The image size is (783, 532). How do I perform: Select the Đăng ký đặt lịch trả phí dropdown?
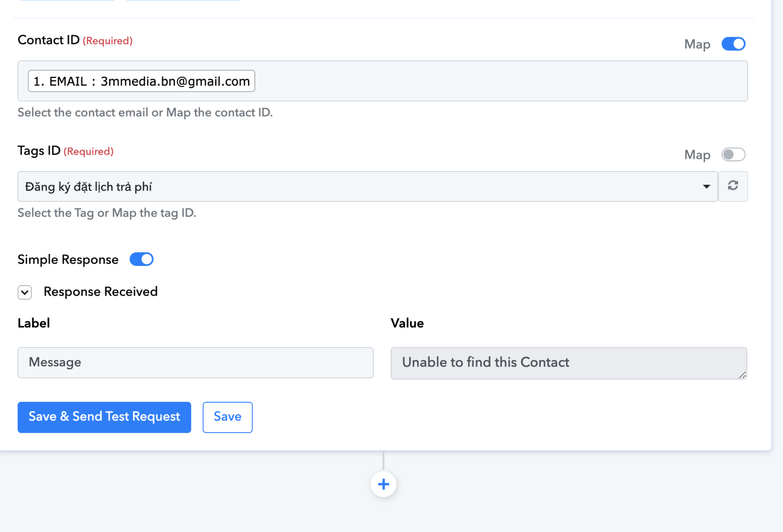[368, 186]
